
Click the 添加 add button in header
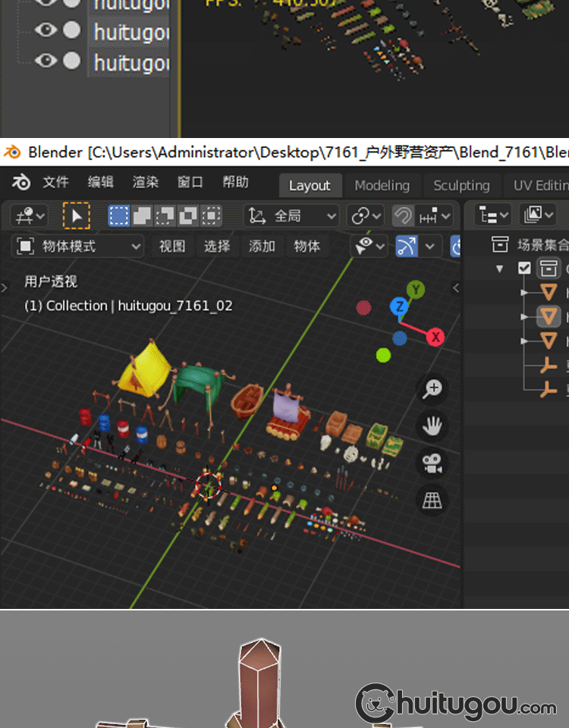click(262, 246)
